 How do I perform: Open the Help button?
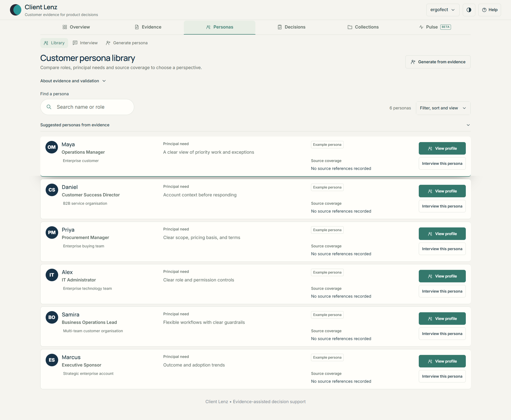pyautogui.click(x=489, y=10)
